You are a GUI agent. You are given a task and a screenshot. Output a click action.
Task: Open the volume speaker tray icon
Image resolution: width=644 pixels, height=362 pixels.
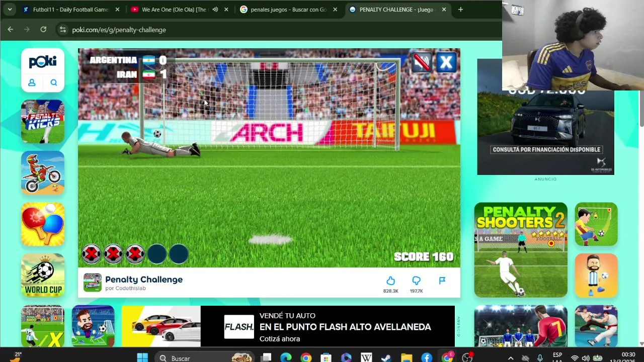tap(586, 358)
